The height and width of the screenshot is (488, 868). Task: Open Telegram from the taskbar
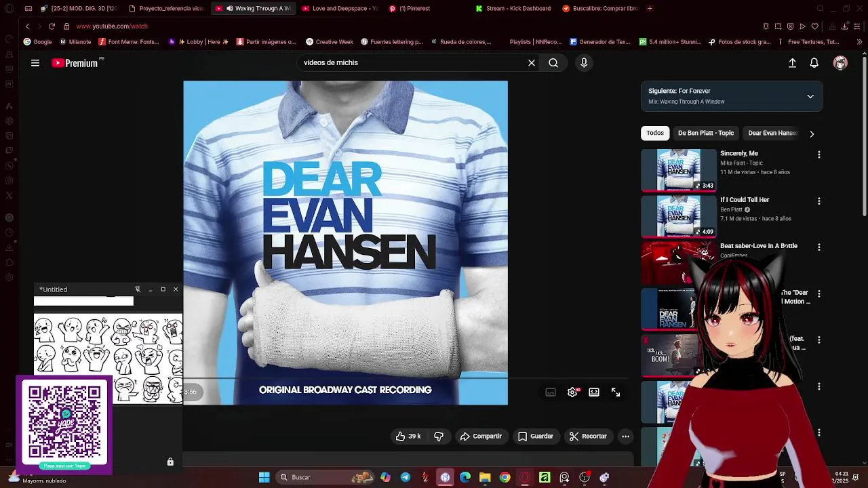pyautogui.click(x=406, y=477)
